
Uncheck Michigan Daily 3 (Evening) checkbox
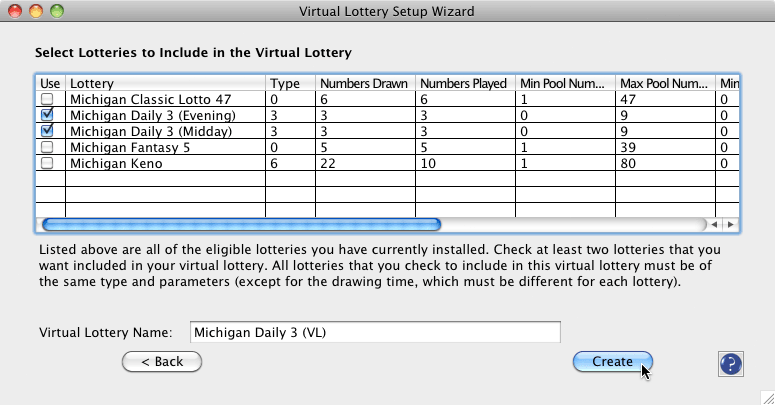coord(47,115)
